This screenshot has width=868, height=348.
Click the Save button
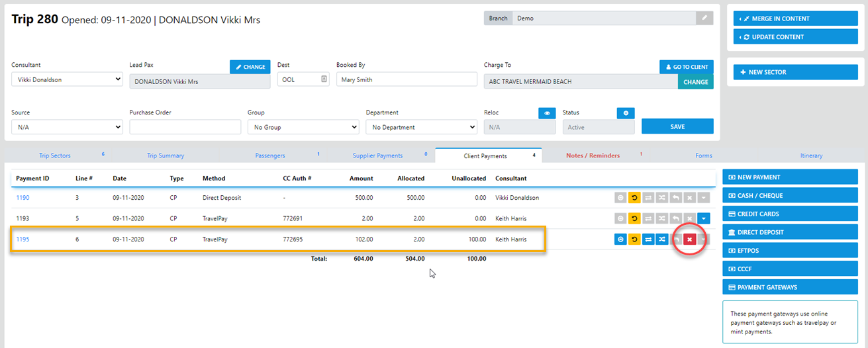pyautogui.click(x=677, y=126)
